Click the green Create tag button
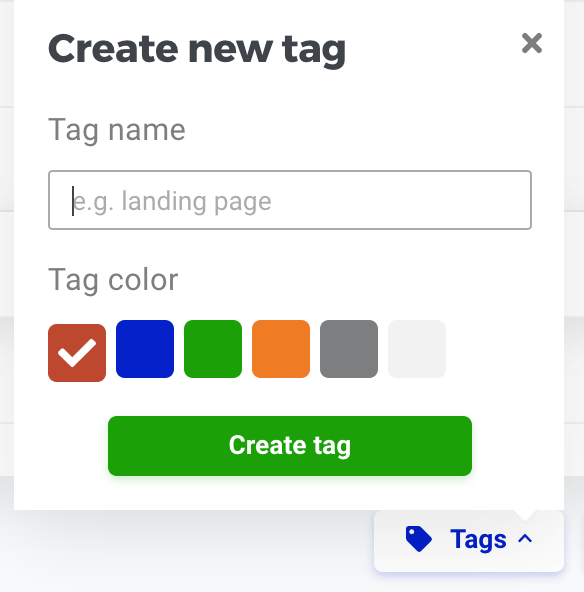The image size is (584, 592). (x=290, y=446)
